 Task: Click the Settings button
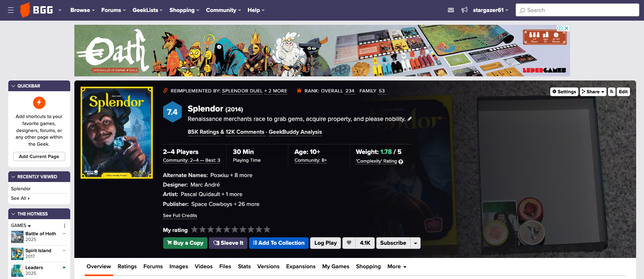(x=564, y=92)
